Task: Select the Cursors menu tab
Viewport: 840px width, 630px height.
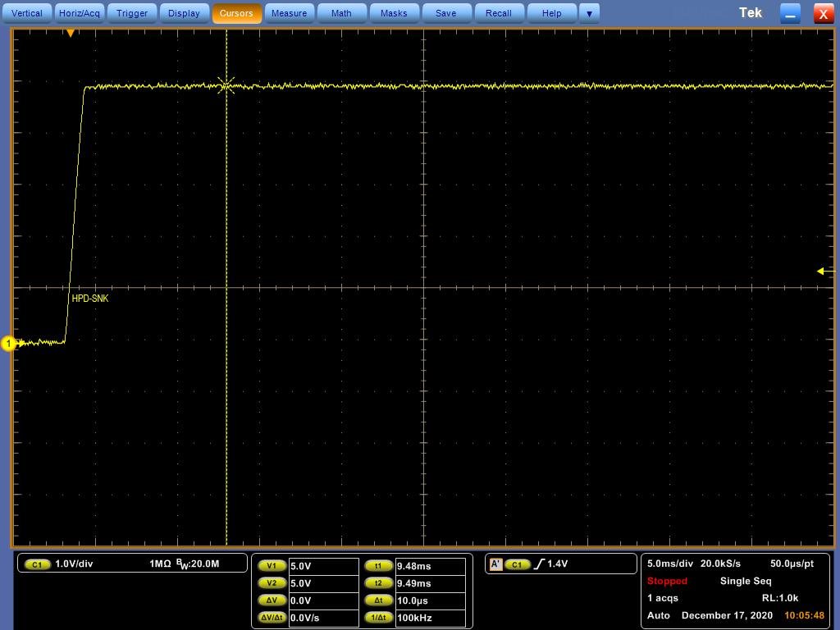Action: point(236,13)
